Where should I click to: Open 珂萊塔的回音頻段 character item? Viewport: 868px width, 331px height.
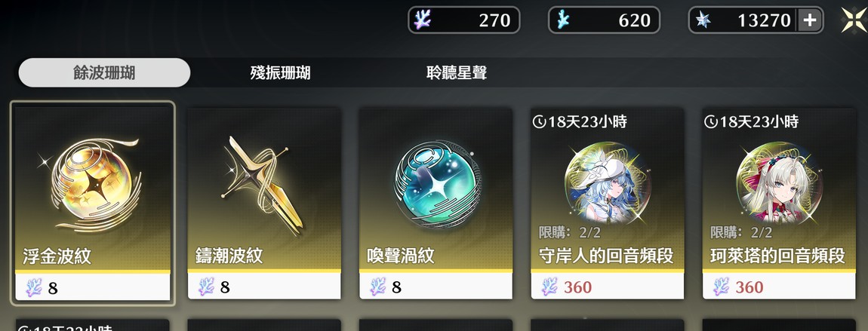pos(779,203)
